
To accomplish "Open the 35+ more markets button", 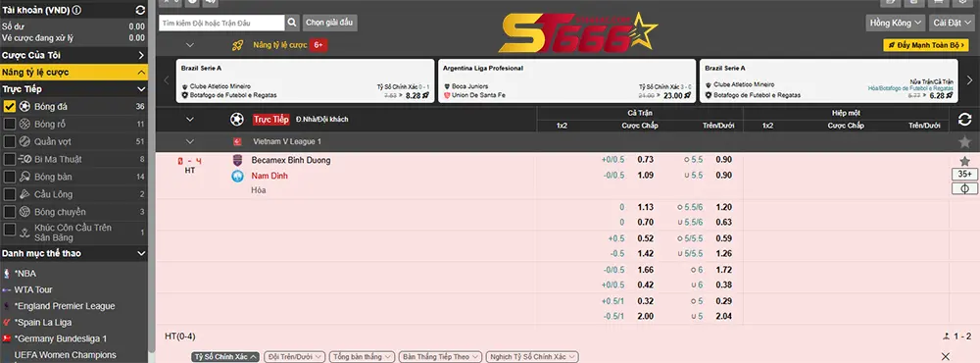I will pos(964,174).
